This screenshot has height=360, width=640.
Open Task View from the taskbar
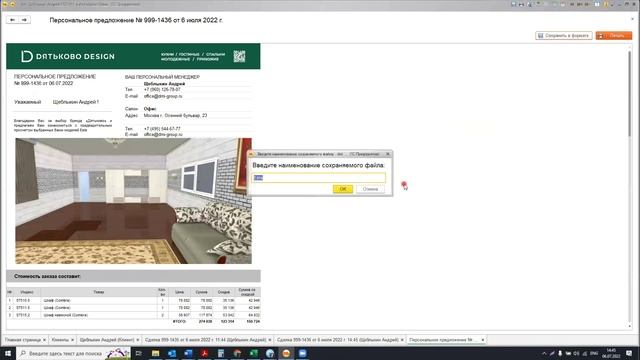click(139, 353)
